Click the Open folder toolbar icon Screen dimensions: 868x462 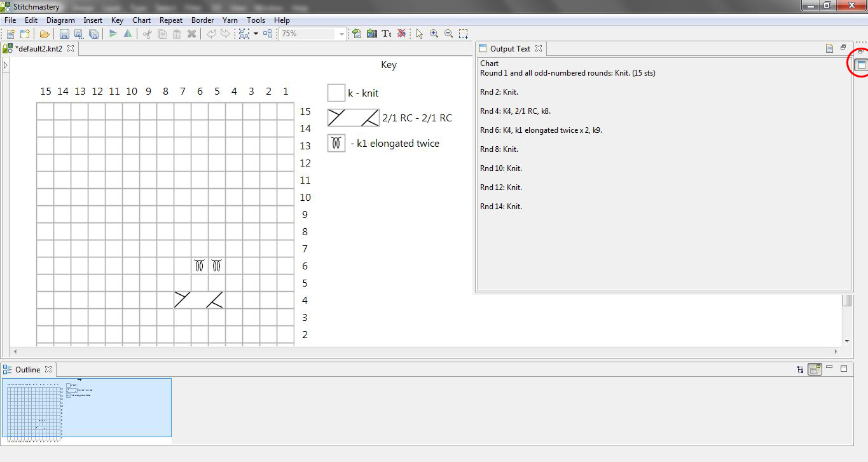click(x=45, y=34)
